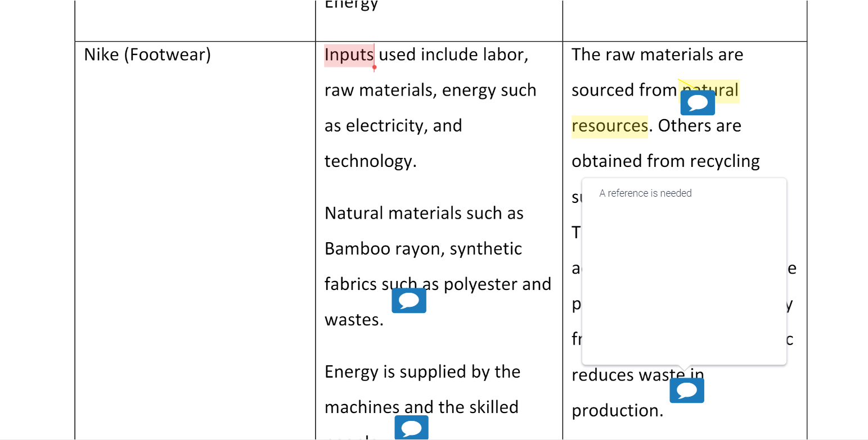Viewport: 868px width, 440px height.
Task: Click the text 'Others are'
Action: [x=700, y=125]
